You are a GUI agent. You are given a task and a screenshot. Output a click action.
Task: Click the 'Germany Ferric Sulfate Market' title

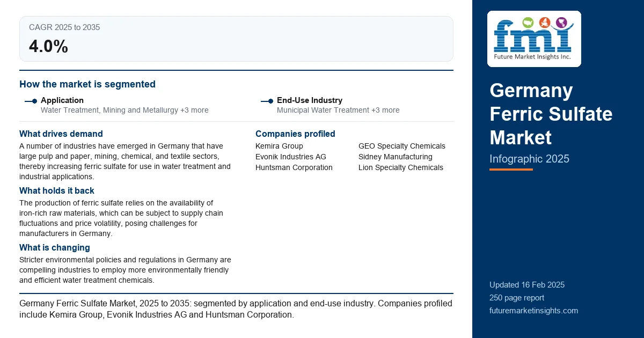point(551,114)
